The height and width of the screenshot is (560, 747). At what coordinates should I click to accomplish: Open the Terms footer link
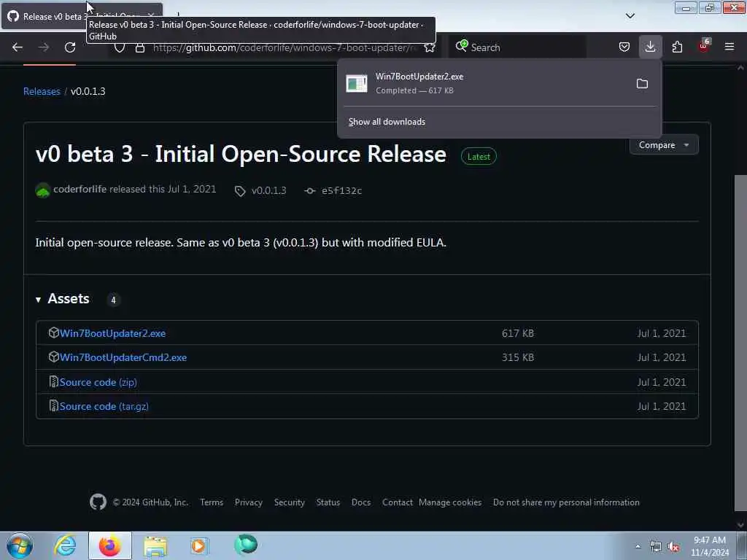pyautogui.click(x=212, y=502)
